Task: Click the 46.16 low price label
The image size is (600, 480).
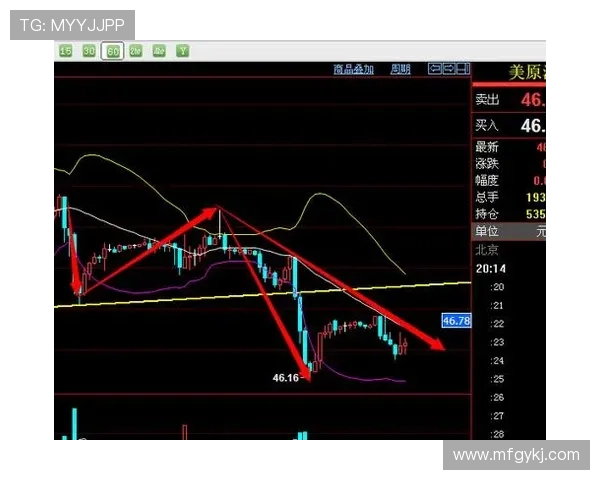Action: click(287, 378)
